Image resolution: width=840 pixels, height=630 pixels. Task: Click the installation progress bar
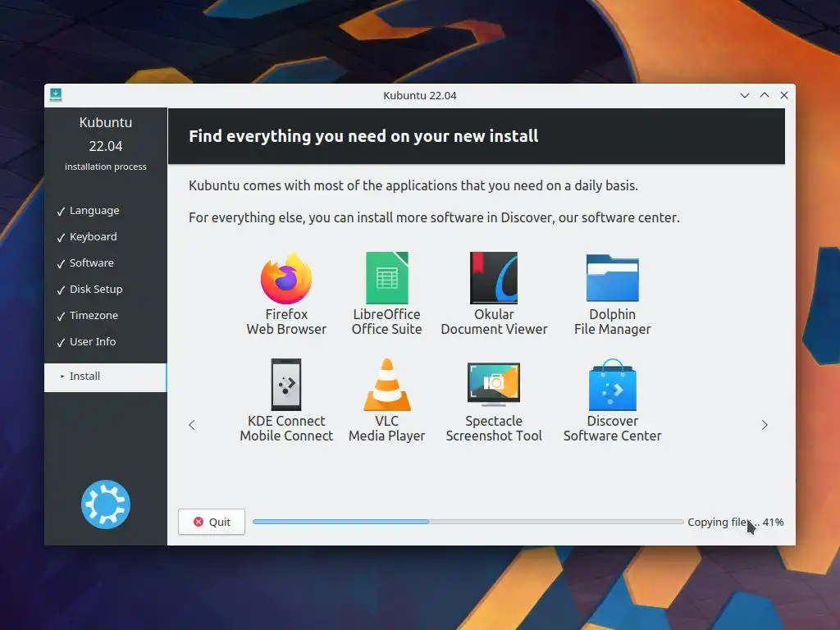(x=468, y=522)
